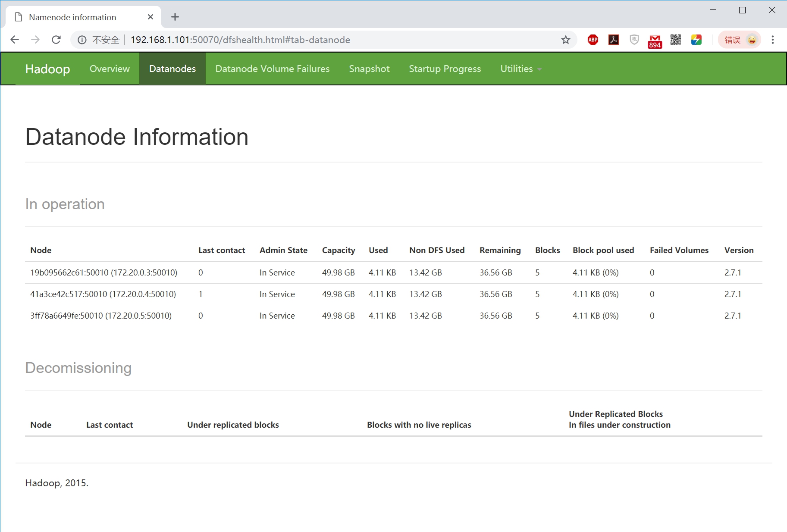The height and width of the screenshot is (532, 787).
Task: Click In Service for node 3ff78a6649fe
Action: tap(277, 316)
